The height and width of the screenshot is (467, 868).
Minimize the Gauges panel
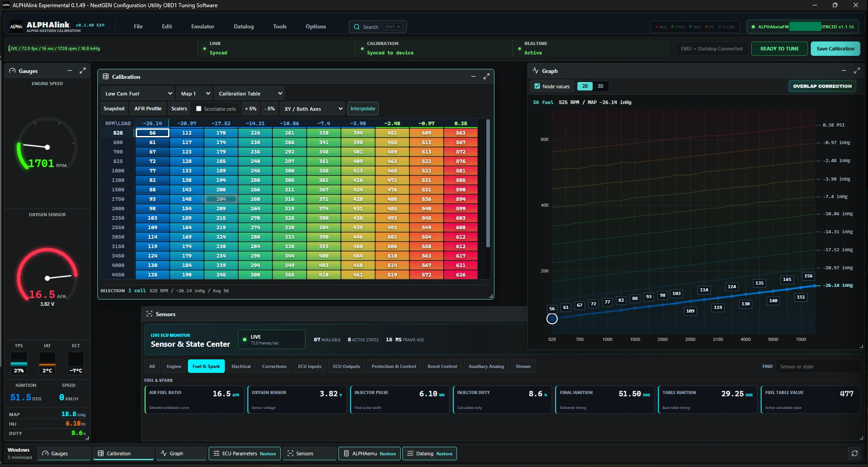click(69, 71)
